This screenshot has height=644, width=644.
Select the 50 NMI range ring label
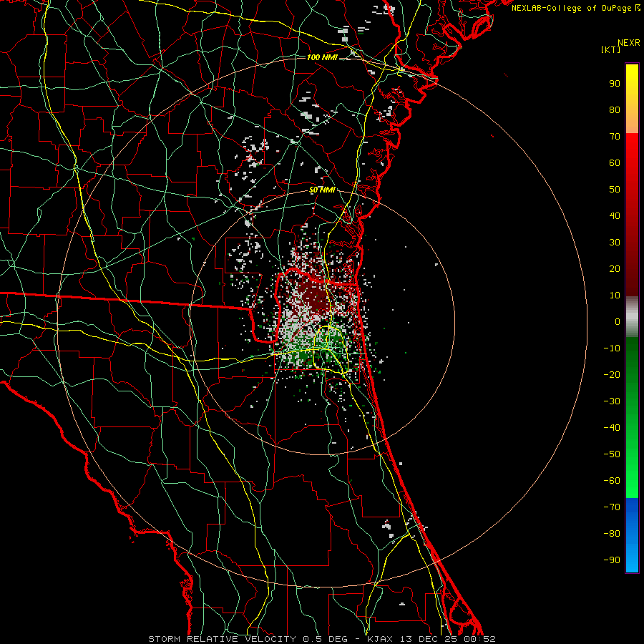point(322,190)
